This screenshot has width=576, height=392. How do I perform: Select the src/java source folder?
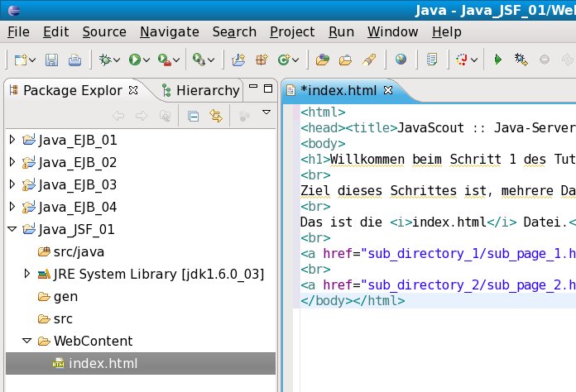point(79,251)
